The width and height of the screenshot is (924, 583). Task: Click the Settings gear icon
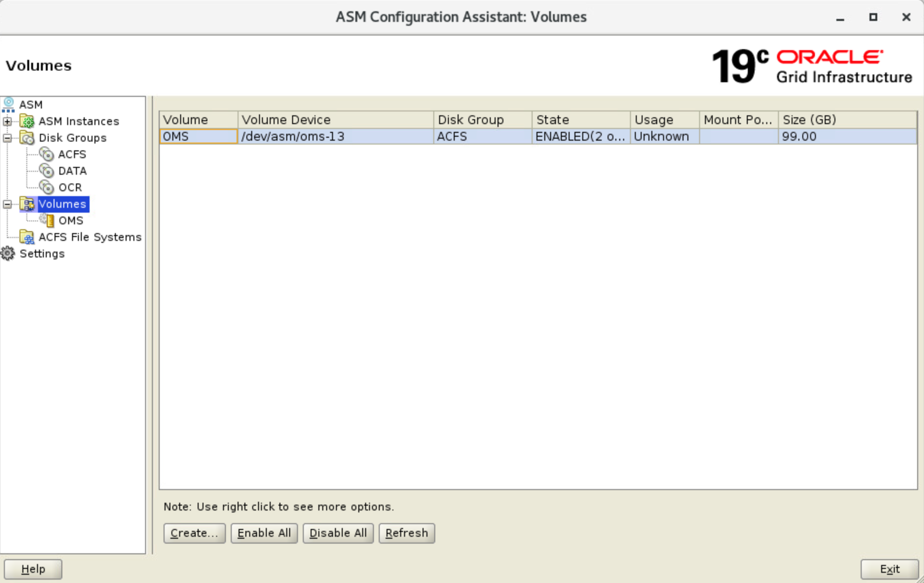8,254
